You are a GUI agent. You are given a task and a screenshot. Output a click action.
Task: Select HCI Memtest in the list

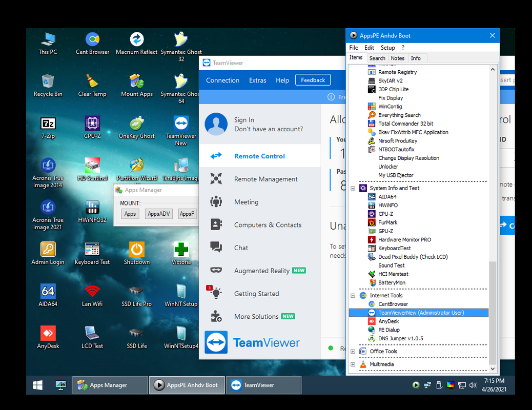pyautogui.click(x=393, y=274)
